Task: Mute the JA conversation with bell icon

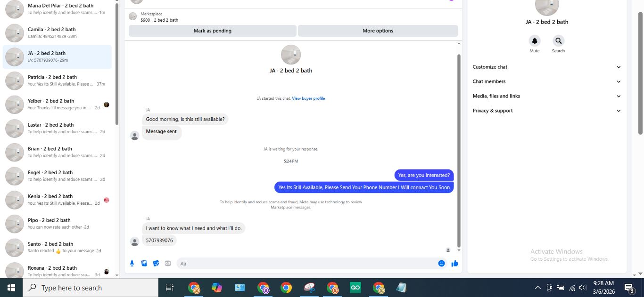Action: point(534,40)
